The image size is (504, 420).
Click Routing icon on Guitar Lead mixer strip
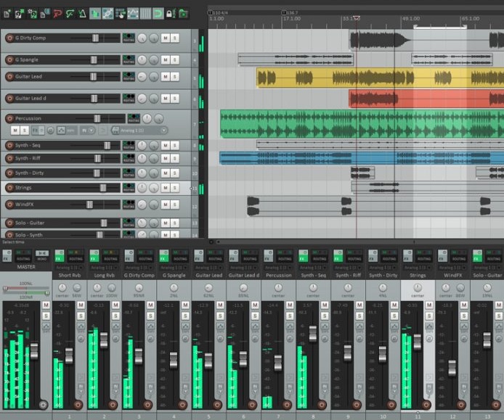[215, 255]
